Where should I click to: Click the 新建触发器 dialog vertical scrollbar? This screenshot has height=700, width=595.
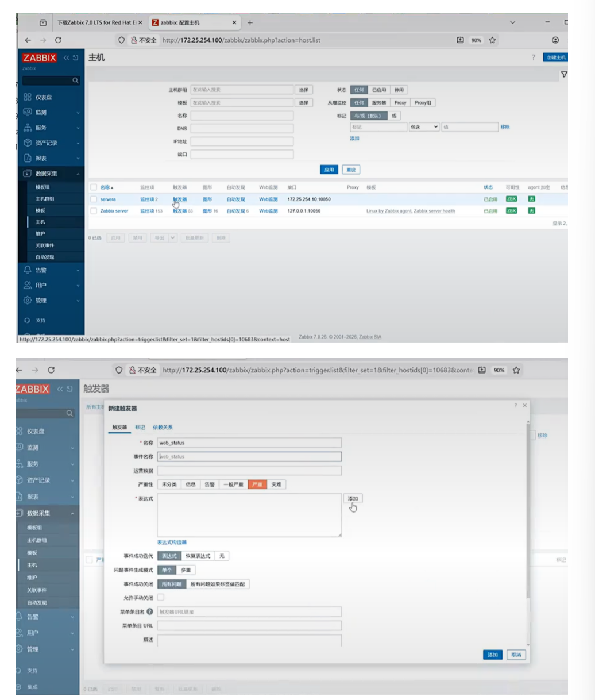point(527,511)
